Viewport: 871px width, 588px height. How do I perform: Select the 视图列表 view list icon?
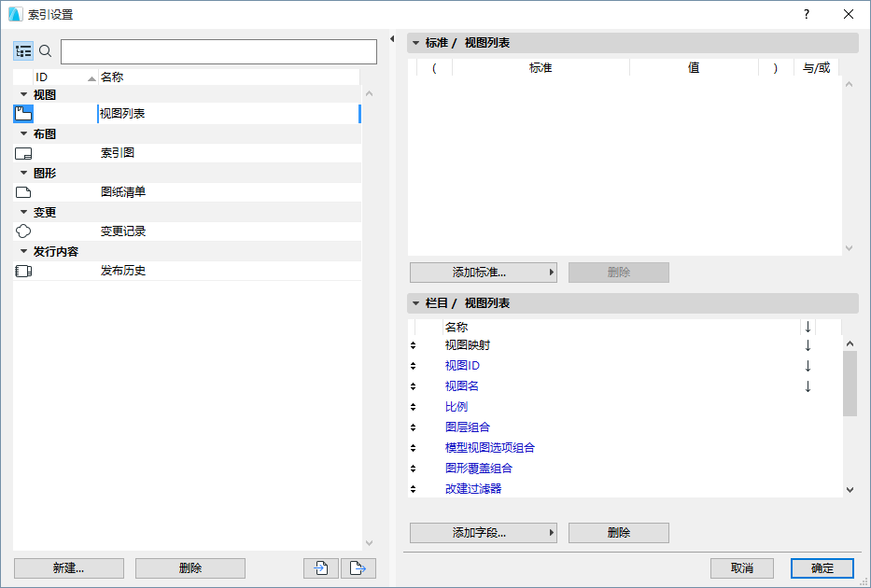22,113
